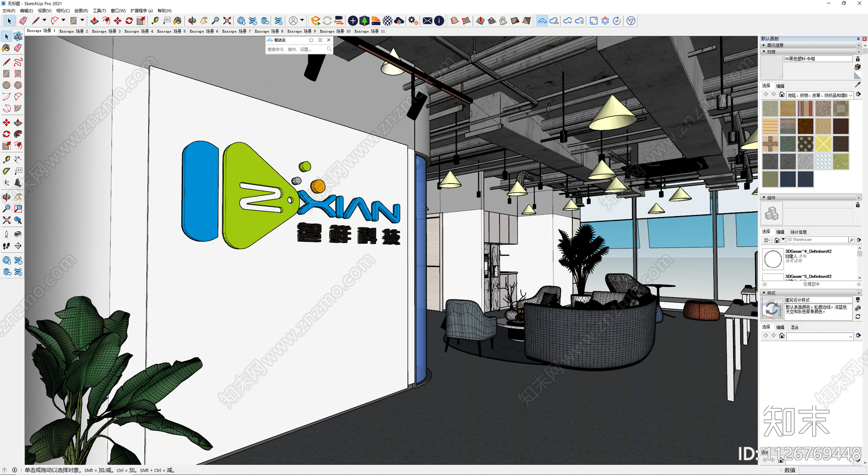Viewport: 868px width, 475px height.
Task: Pin the 默认面板 tray
Action: (858, 39)
